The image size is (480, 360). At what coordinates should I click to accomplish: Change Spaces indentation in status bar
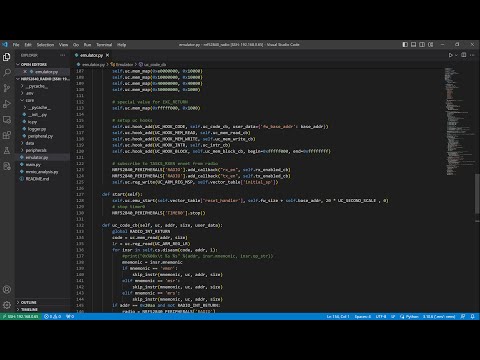click(363, 317)
